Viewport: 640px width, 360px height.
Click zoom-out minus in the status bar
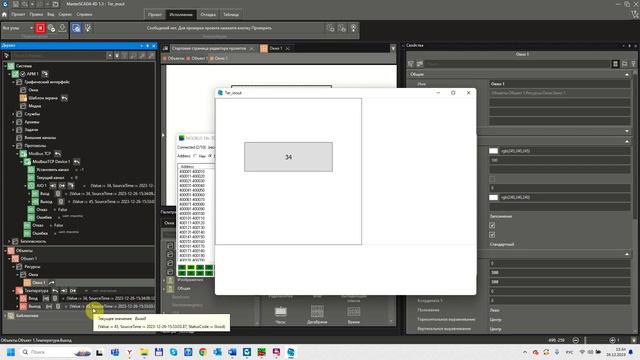(576, 340)
